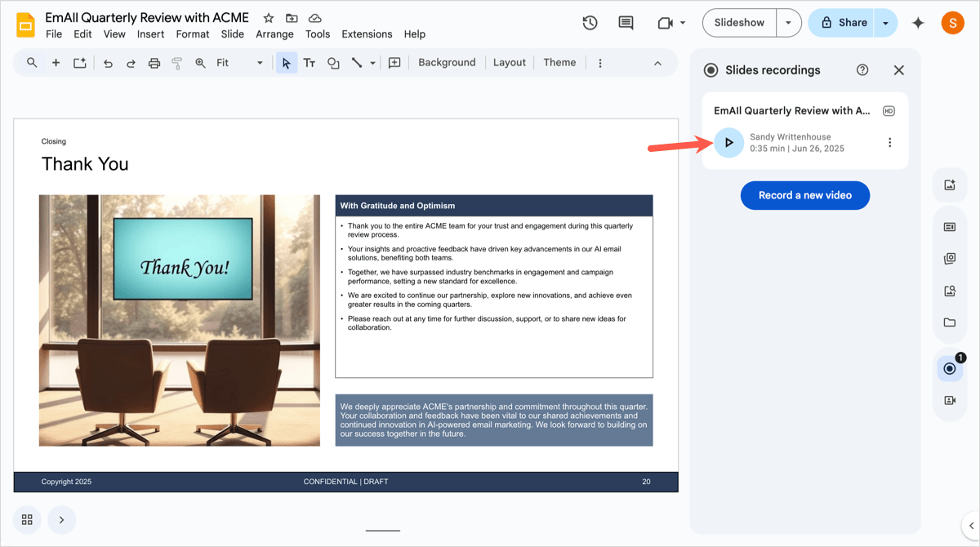Open the File menu

tap(54, 34)
